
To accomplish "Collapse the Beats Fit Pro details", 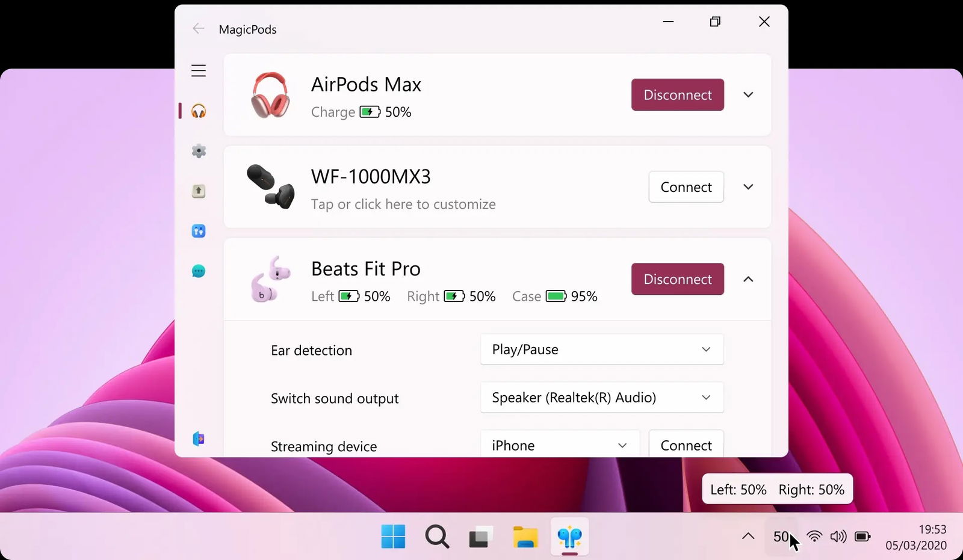I will pyautogui.click(x=748, y=279).
